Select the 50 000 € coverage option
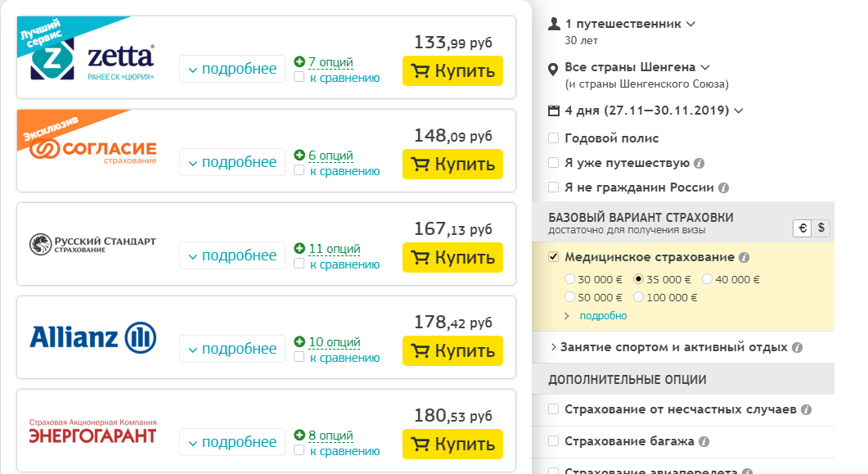 click(570, 297)
